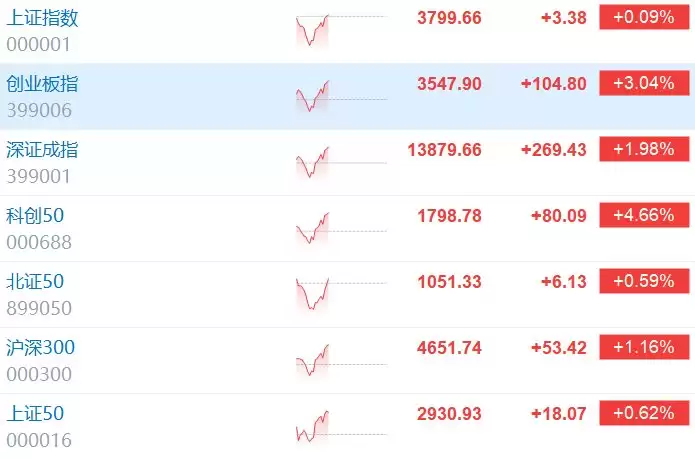Open the 沪深300 mini trend chart
Screen dimensions: 695x459
(341, 360)
